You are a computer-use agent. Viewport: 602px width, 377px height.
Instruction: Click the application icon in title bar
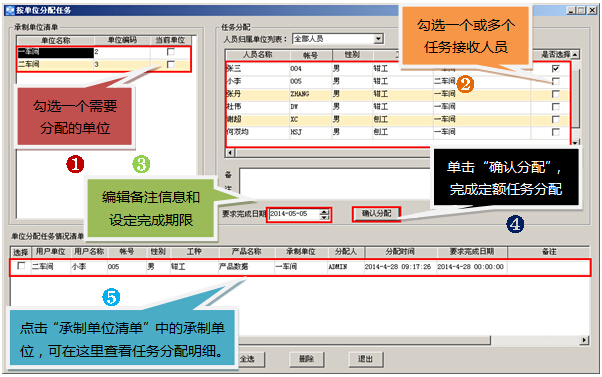10,10
